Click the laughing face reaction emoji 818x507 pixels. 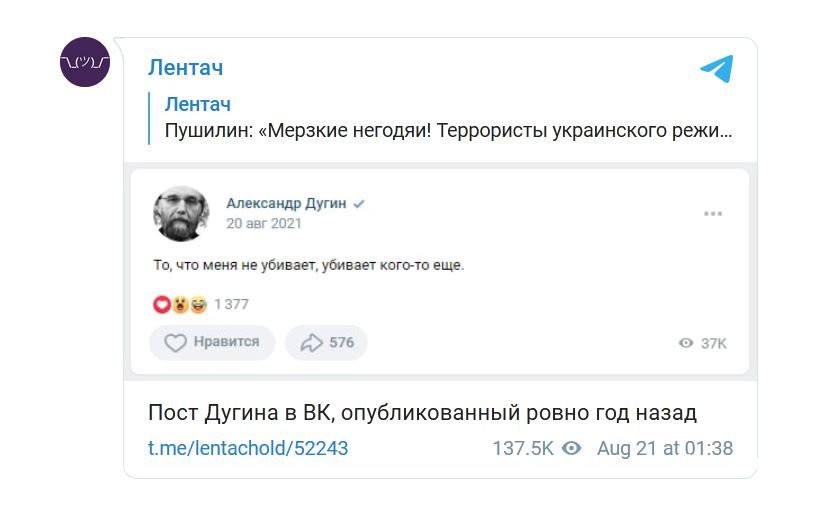[x=198, y=304]
